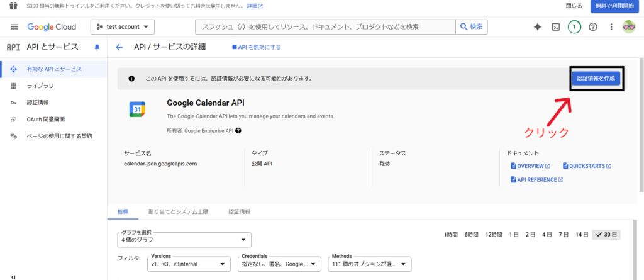
Task: Open the test account project selector
Action: 123,27
